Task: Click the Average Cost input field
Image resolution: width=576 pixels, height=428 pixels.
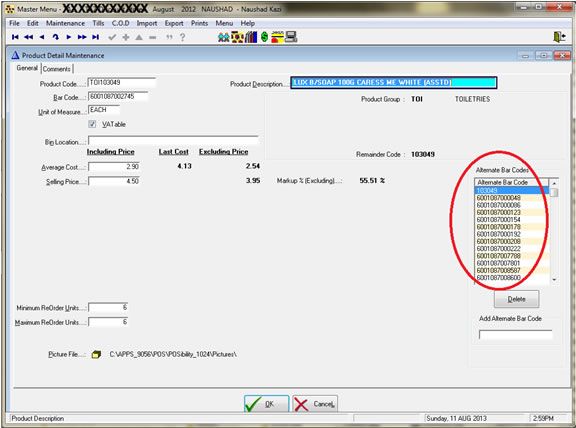Action: (114, 167)
